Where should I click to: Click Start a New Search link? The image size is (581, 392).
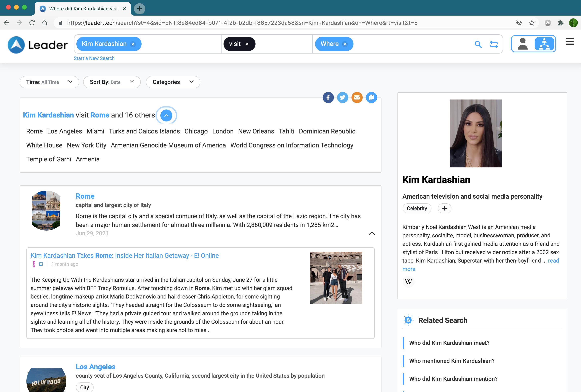click(x=94, y=58)
